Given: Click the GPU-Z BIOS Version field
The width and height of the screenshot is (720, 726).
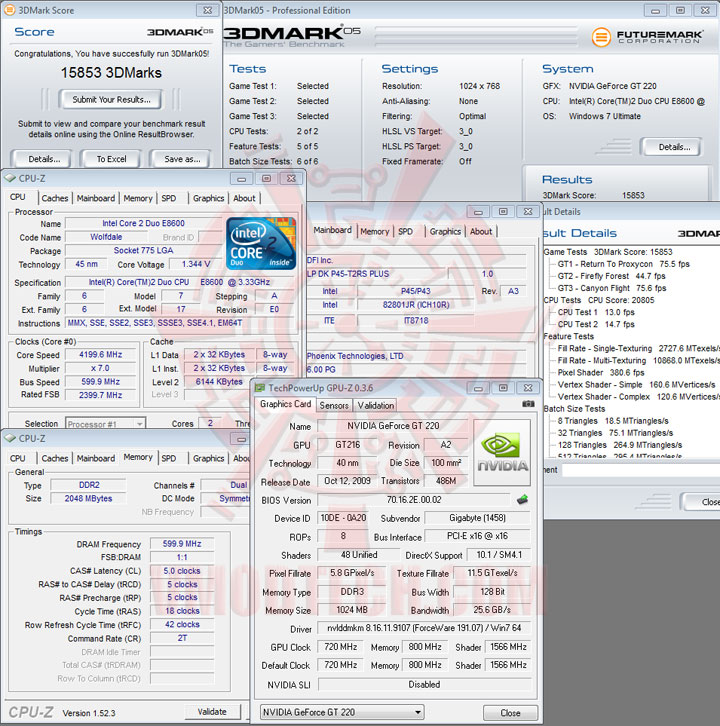Looking at the screenshot, I should pyautogui.click(x=413, y=500).
